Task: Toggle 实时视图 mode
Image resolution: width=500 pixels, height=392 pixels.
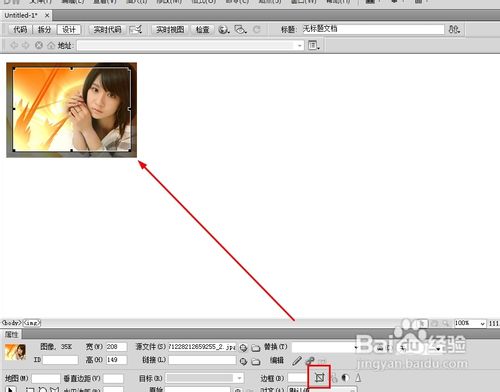Action: 170,30
